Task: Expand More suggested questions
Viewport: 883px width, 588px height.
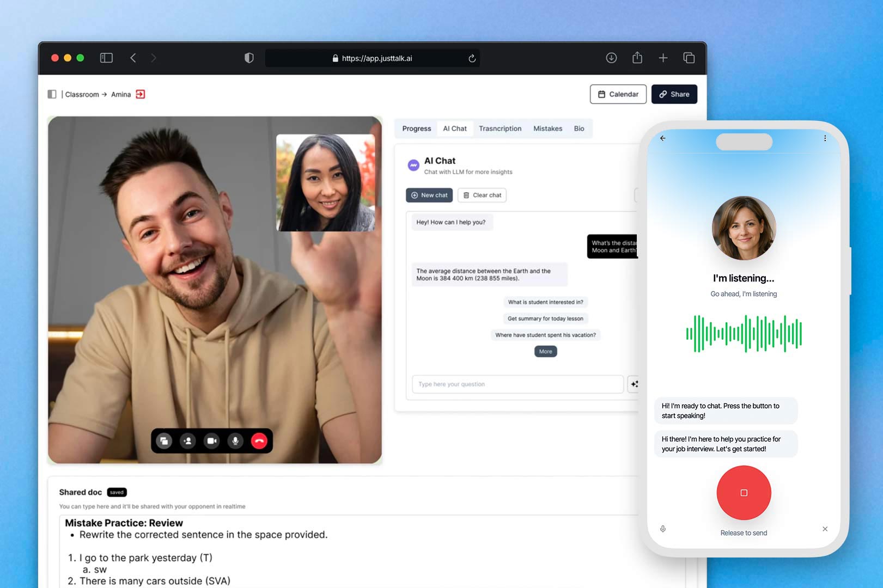Action: tap(545, 351)
